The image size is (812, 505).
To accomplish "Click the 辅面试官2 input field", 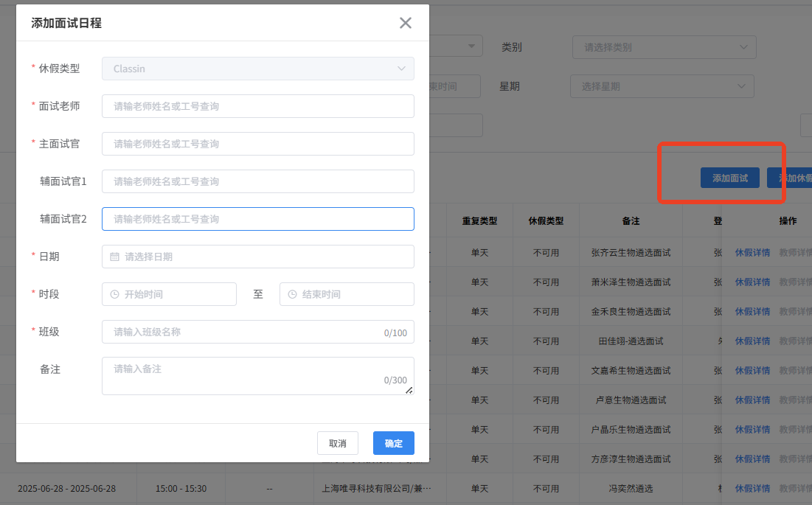I will 257,219.
